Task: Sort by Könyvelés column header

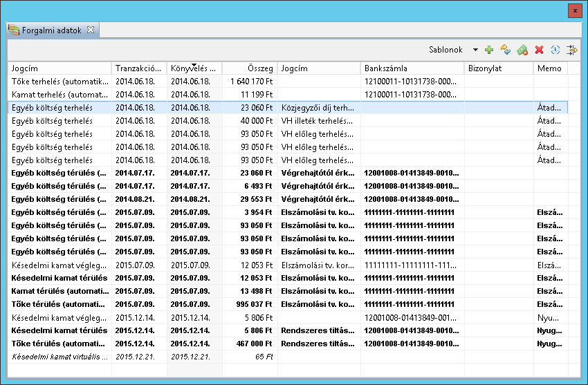Action: click(194, 68)
